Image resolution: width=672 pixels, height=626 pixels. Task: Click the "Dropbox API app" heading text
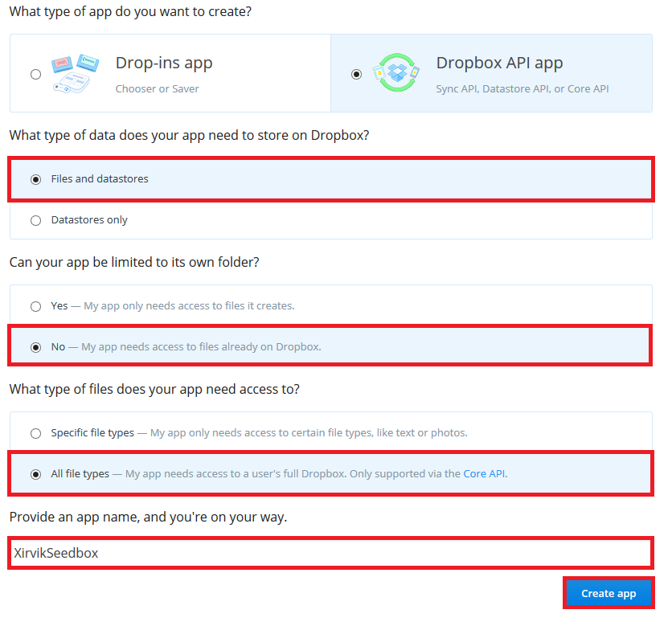[499, 63]
